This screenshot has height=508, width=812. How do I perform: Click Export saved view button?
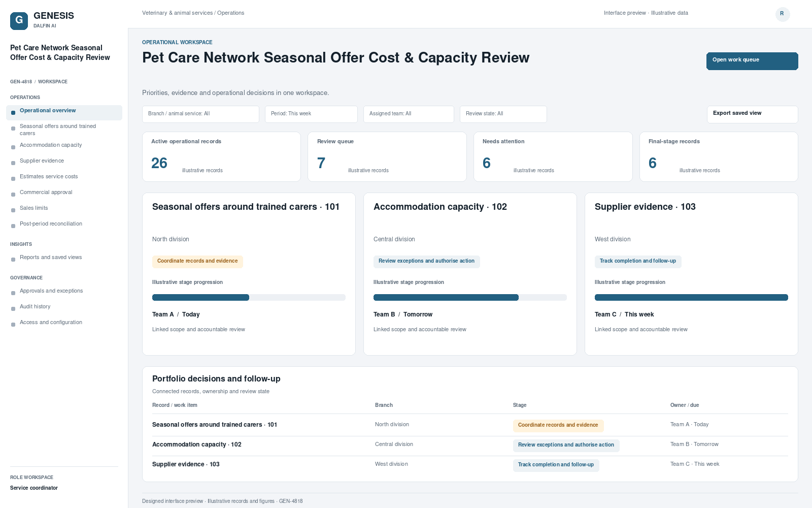tap(752, 114)
